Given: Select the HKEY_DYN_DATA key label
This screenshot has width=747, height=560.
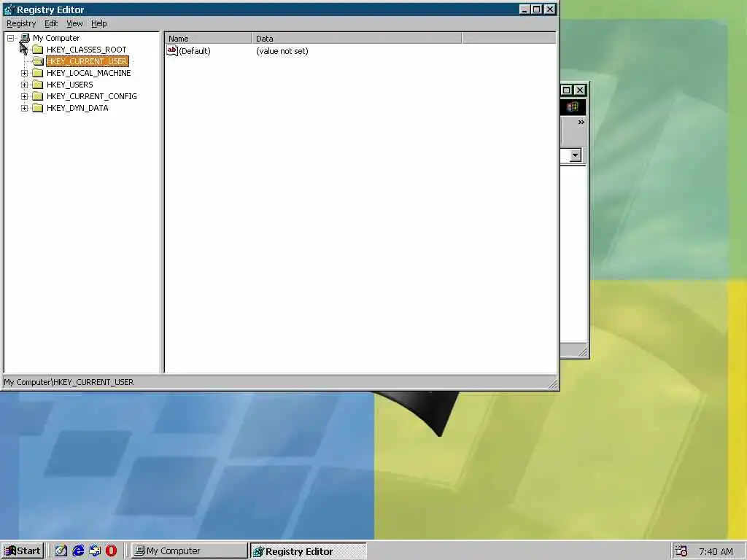Looking at the screenshot, I should 77,108.
